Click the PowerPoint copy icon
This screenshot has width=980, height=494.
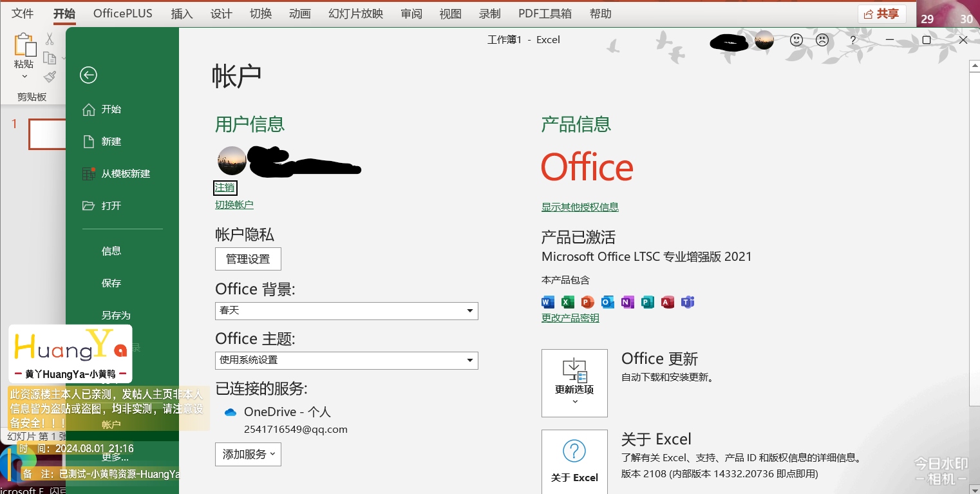click(50, 58)
